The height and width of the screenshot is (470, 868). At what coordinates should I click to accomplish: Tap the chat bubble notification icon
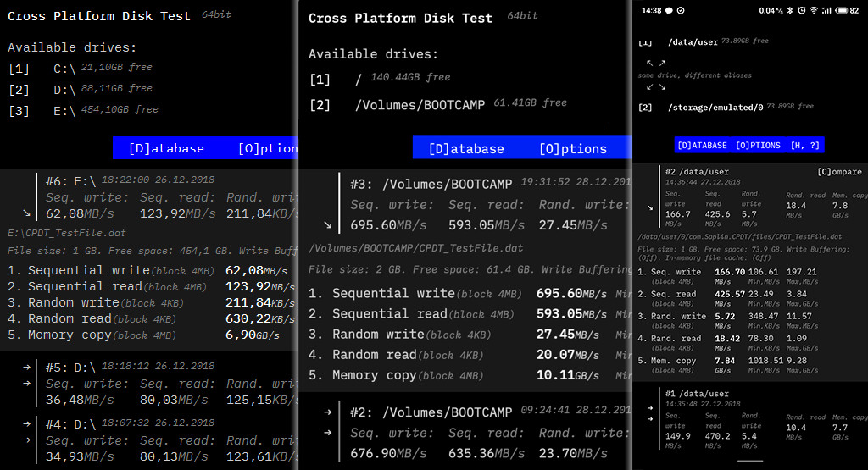(x=669, y=10)
